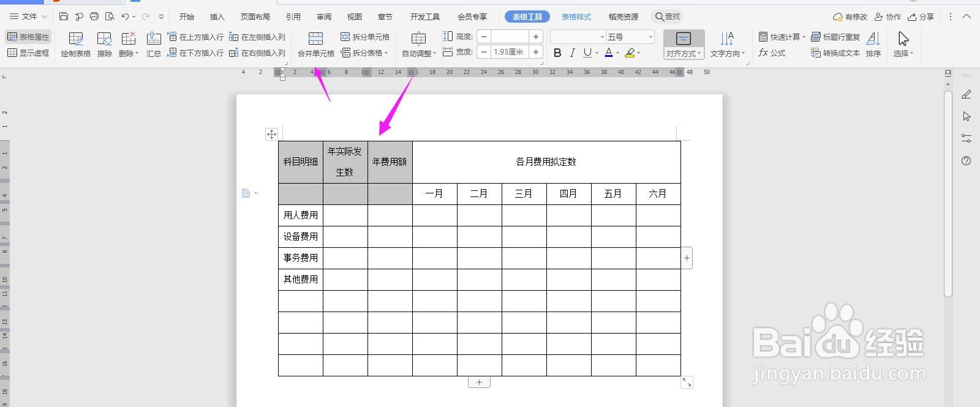Open the font size 五号 dropdown
The height and width of the screenshot is (407, 980).
click(x=630, y=37)
